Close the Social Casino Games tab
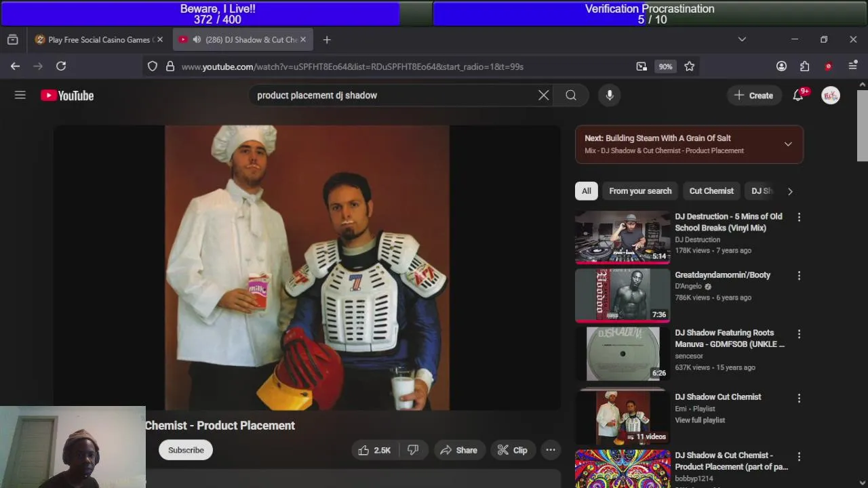Image resolution: width=868 pixels, height=488 pixels. pyautogui.click(x=160, y=40)
